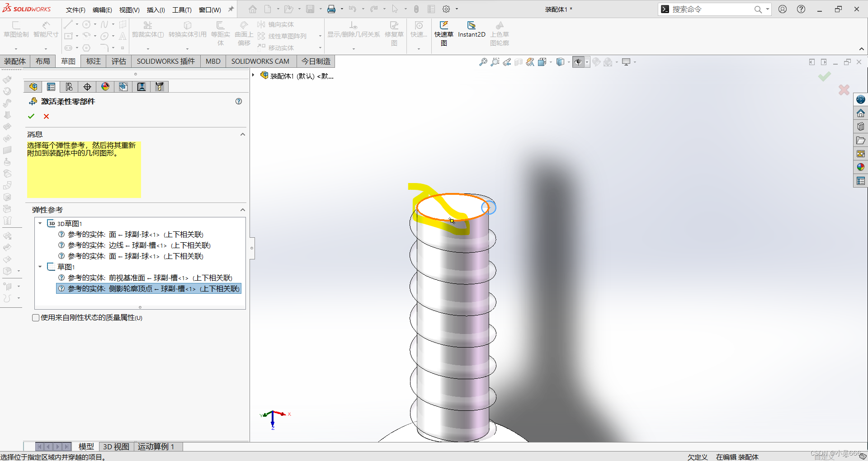The image size is (868, 461).
Task: Switch to PropertyManager tab icon
Action: point(51,87)
